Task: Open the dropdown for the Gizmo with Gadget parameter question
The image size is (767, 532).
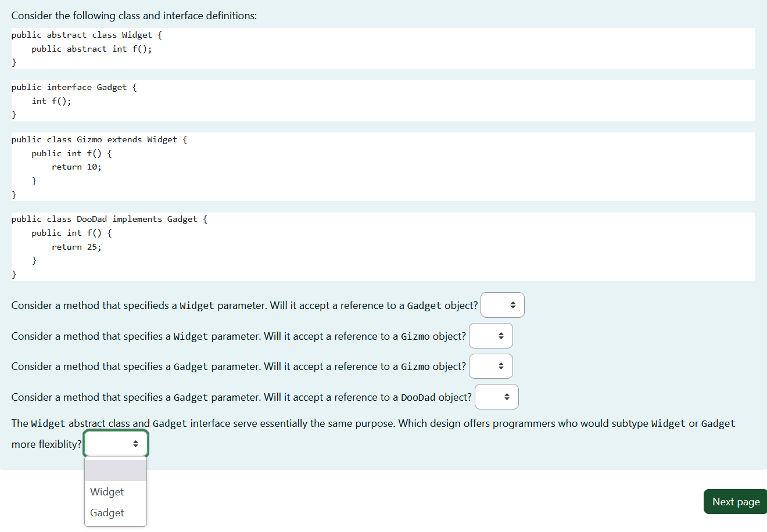Action: click(490, 366)
